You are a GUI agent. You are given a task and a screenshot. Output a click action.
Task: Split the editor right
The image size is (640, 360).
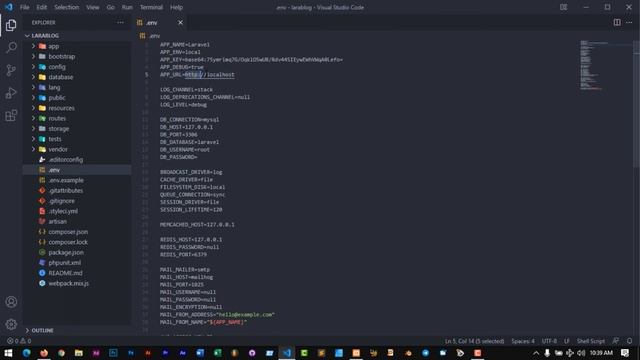617,22
